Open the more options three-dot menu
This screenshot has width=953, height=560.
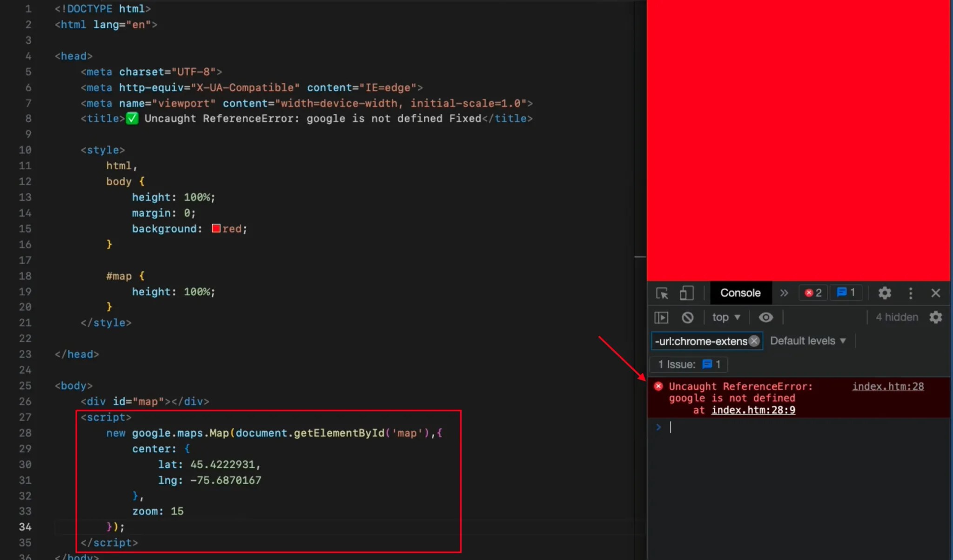[910, 293]
